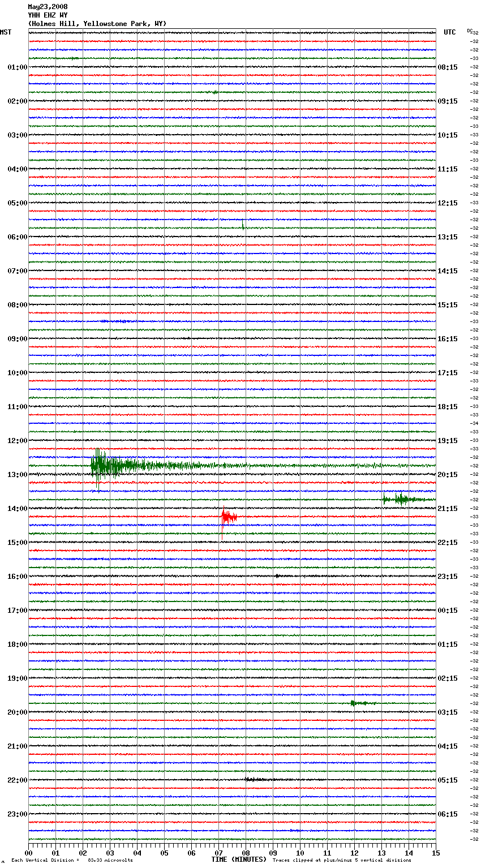
Task: Click the 19:15 UTC time label
Action: tap(448, 441)
